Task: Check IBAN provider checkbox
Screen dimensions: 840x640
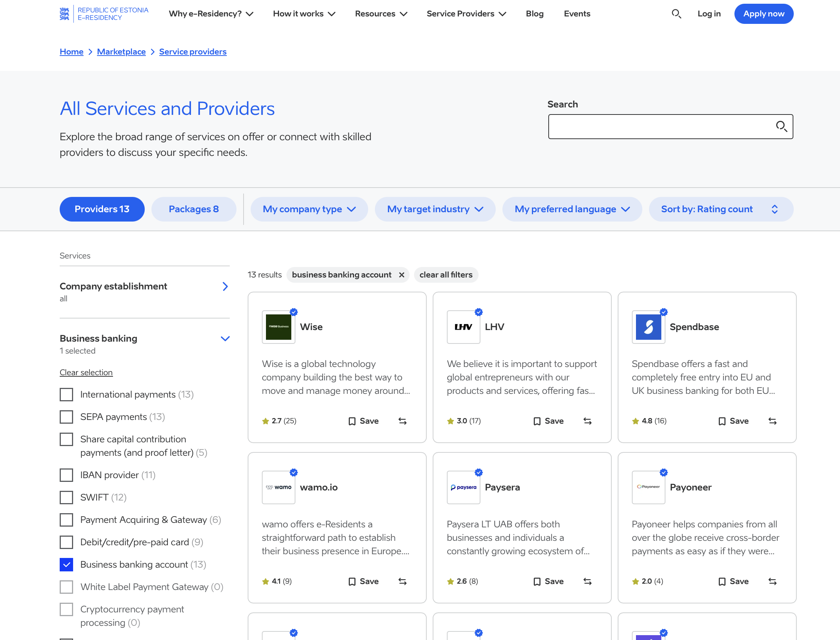Action: pyautogui.click(x=66, y=475)
